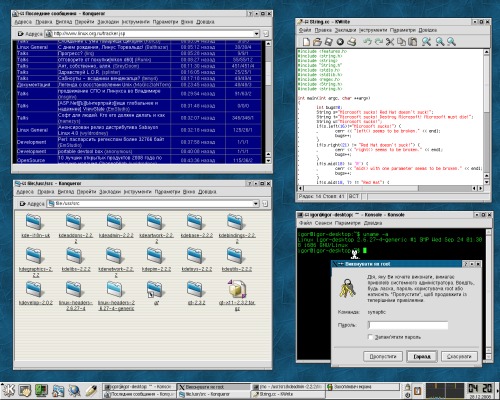Click the Open file icon in KWrite
The height and width of the screenshot is (400, 500).
pyautogui.click(x=317, y=42)
